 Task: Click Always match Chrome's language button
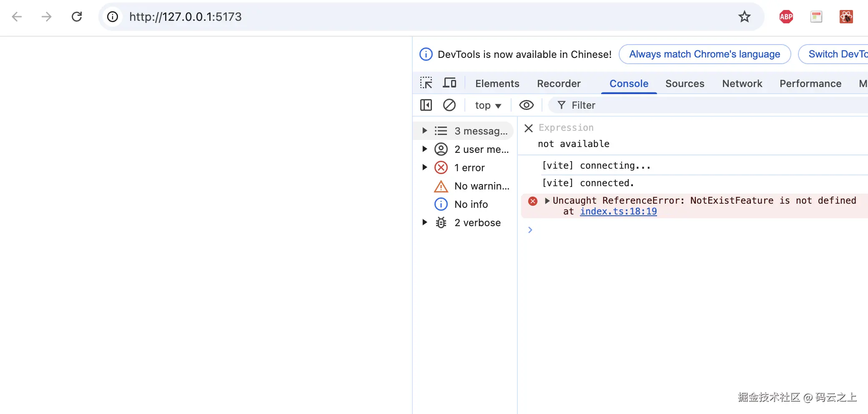click(704, 54)
